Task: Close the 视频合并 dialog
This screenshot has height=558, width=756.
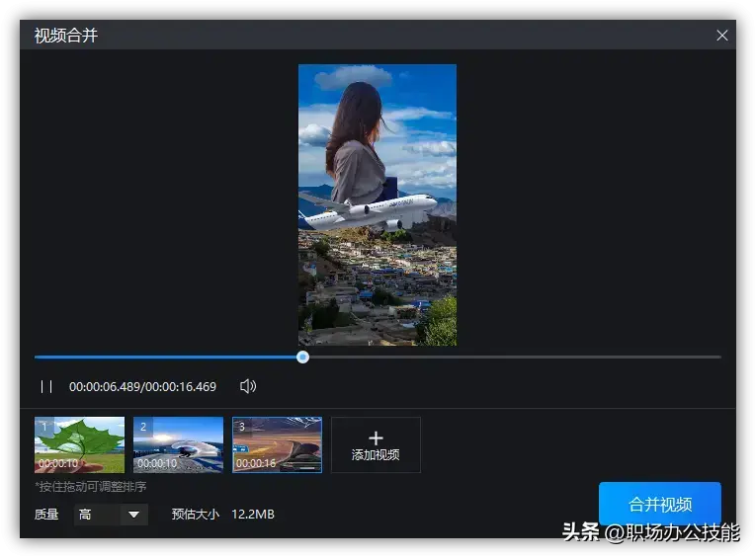Action: coord(721,36)
